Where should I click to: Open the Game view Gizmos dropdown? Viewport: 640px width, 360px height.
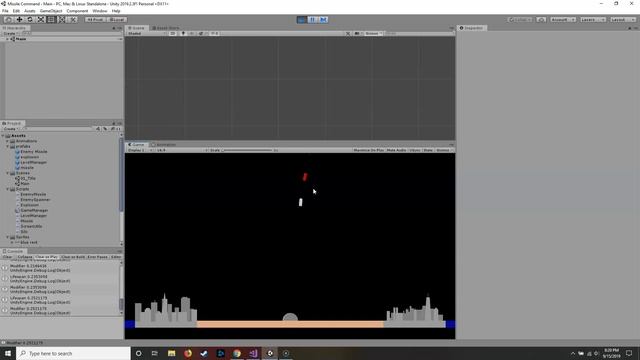click(x=444, y=150)
